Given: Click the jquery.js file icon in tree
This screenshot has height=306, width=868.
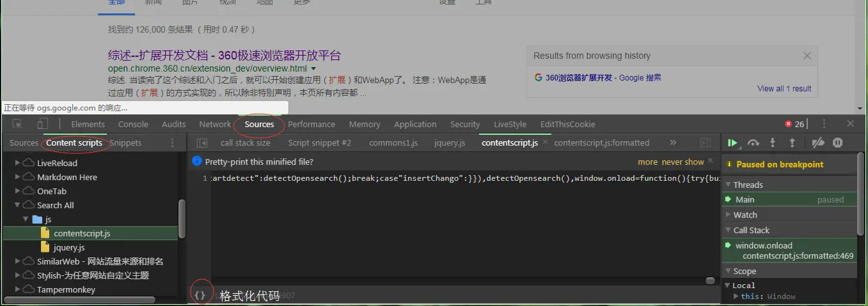Looking at the screenshot, I should tap(45, 247).
